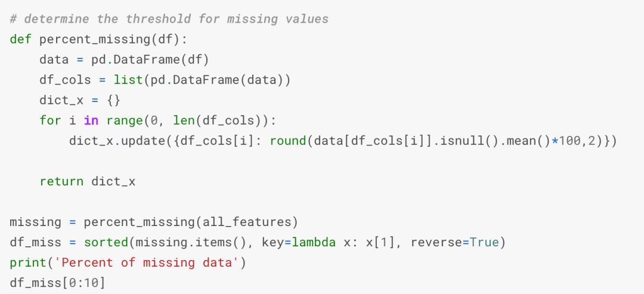Click the 'for' loop keyword
This screenshot has height=294, width=644.
pyautogui.click(x=50, y=120)
